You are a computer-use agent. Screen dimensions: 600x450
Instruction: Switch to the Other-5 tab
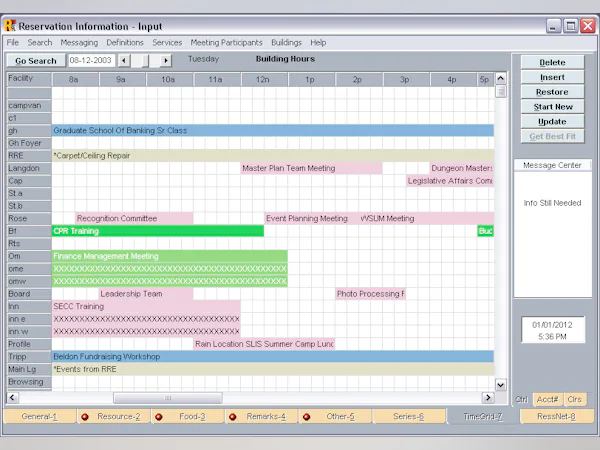[336, 416]
